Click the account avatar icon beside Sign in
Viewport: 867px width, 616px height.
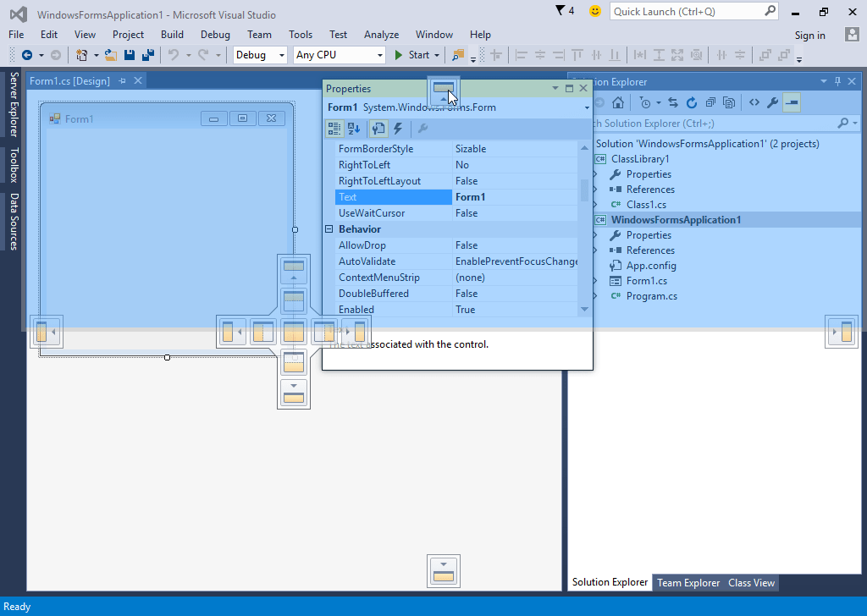852,35
